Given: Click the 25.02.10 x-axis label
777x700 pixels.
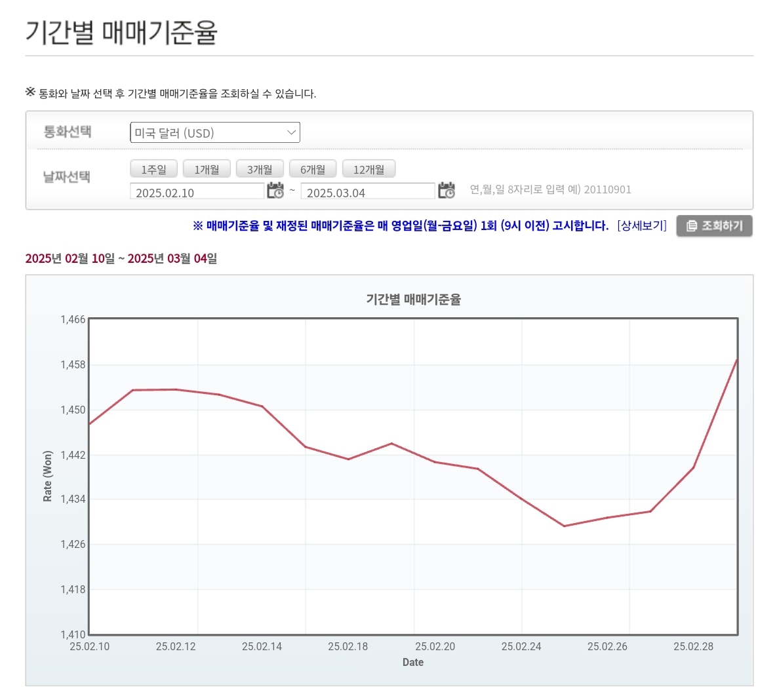Looking at the screenshot, I should (x=90, y=646).
